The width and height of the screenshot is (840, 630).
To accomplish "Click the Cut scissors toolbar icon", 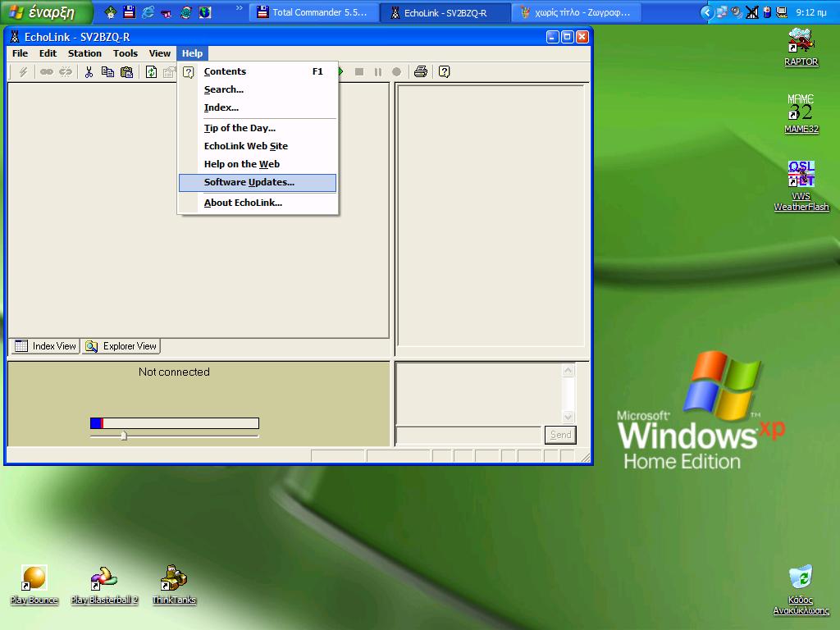I will pos(89,72).
